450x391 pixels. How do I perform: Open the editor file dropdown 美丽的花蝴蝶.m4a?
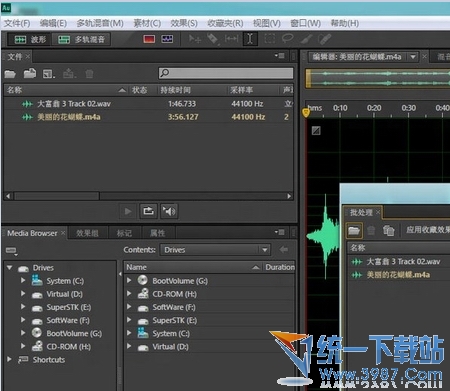[x=413, y=57]
